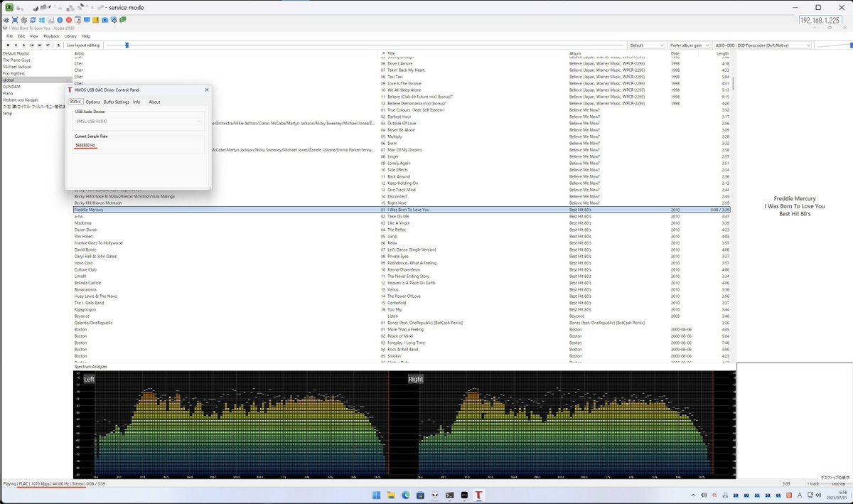The width and height of the screenshot is (853, 504).
Task: Click the camera screenshot icon in remote toolbar
Action: (104, 20)
